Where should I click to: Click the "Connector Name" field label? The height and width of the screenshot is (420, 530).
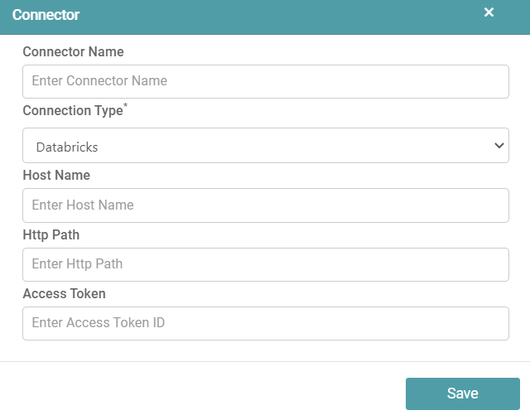[x=73, y=51]
